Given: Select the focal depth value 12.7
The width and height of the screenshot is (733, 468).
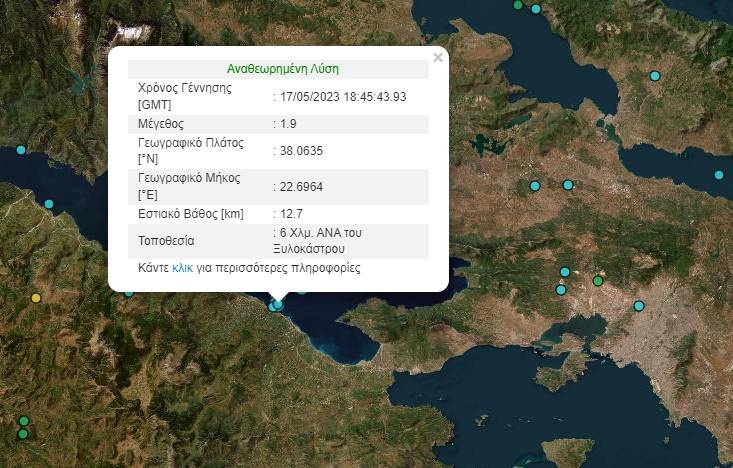Looking at the screenshot, I should click(x=291, y=213).
